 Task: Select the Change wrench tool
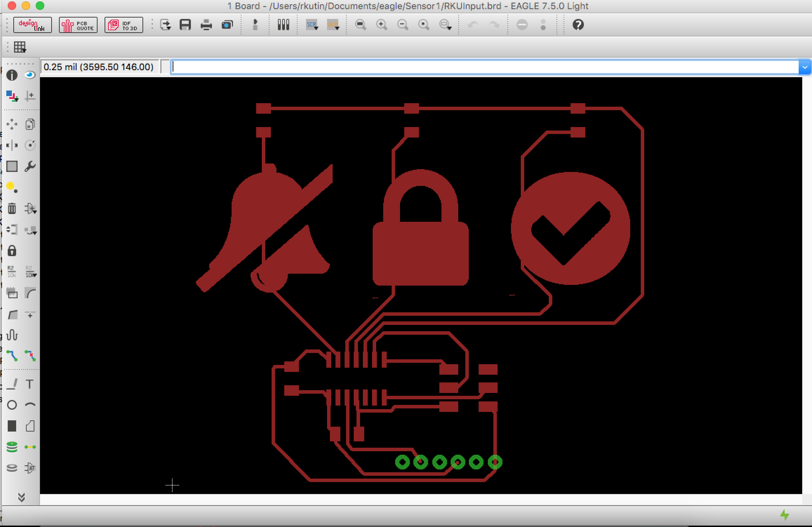[30, 166]
